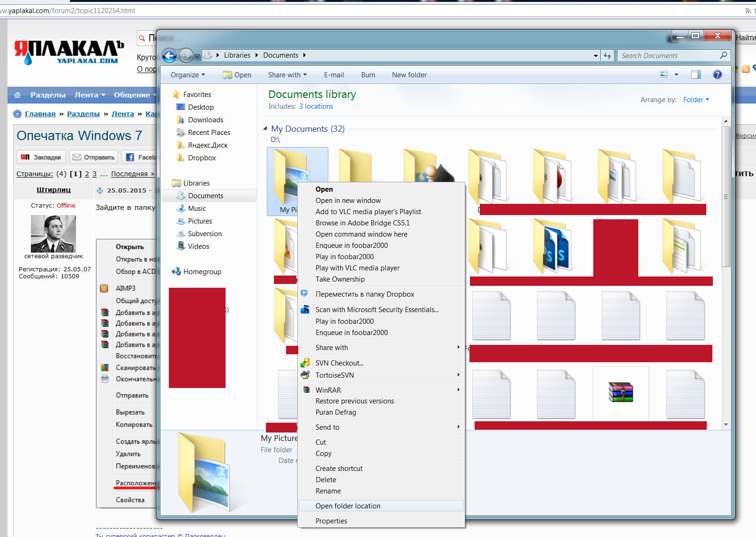756x537 pixels.
Task: Open Штирлиц user profile link
Action: [53, 190]
